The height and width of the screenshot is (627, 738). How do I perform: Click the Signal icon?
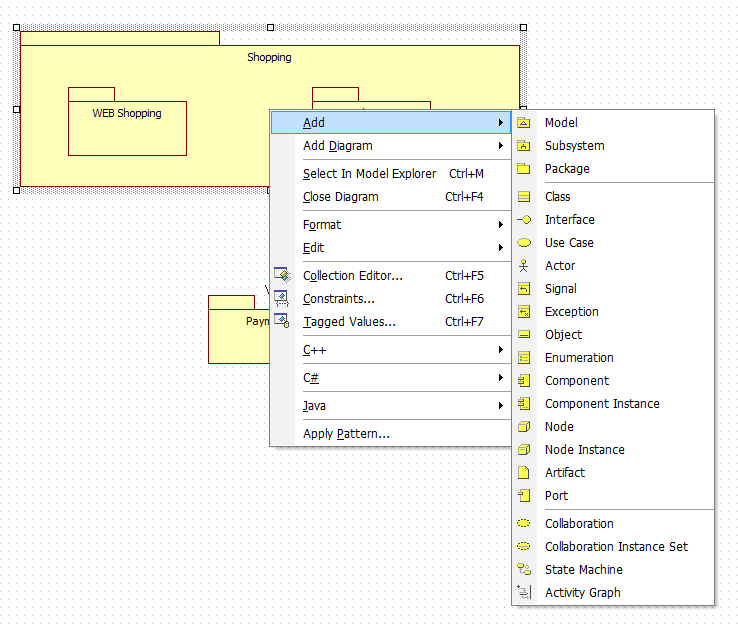pyautogui.click(x=524, y=289)
